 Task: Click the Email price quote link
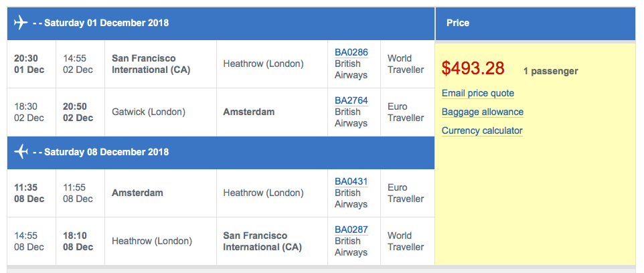click(478, 93)
